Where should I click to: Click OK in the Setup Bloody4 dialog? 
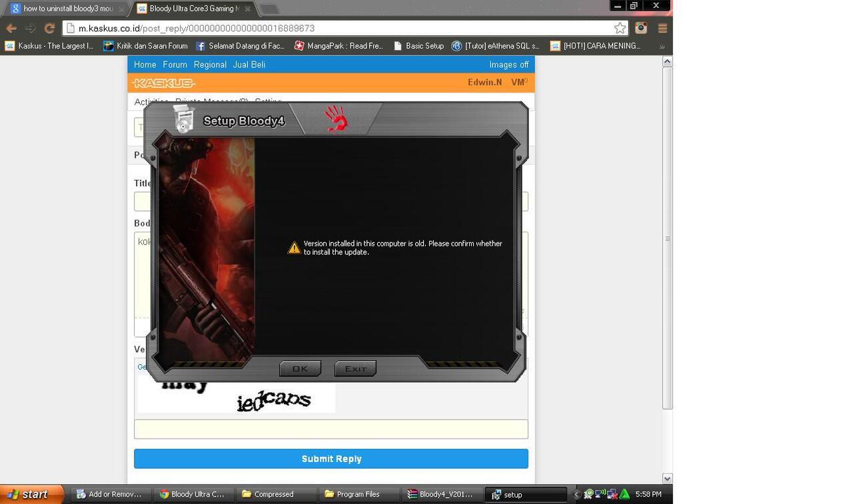coord(300,368)
